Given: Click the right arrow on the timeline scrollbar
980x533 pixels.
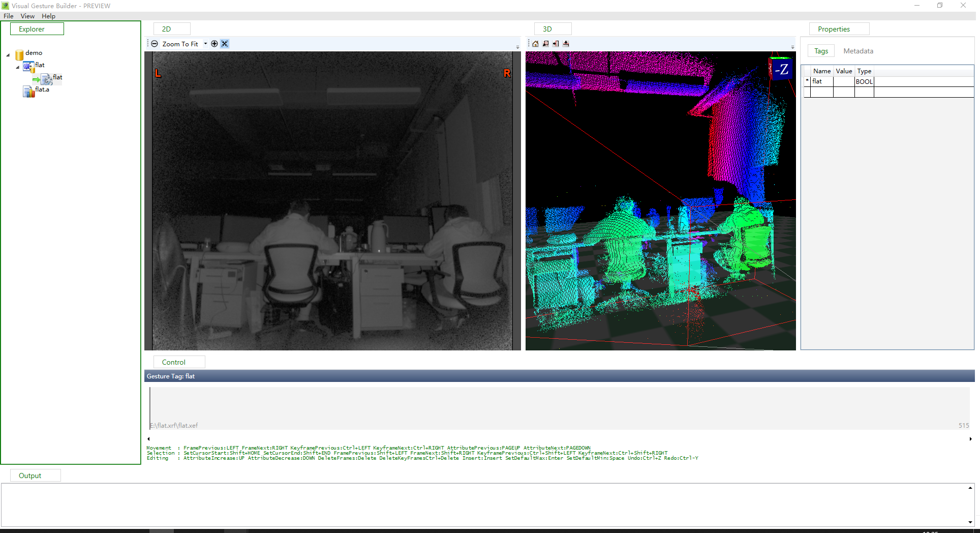Looking at the screenshot, I should pos(970,438).
